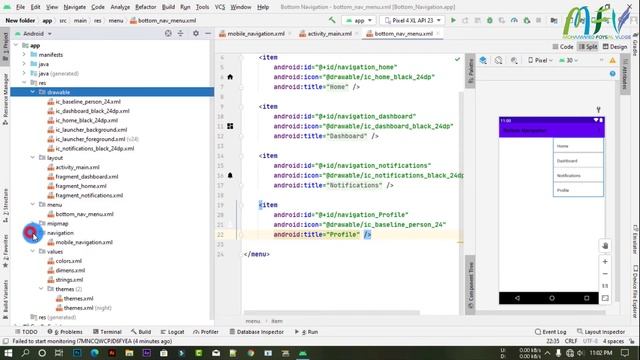Open API level 30 dropdown
Image resolution: width=640 pixels, height=360 pixels.
pos(568,60)
